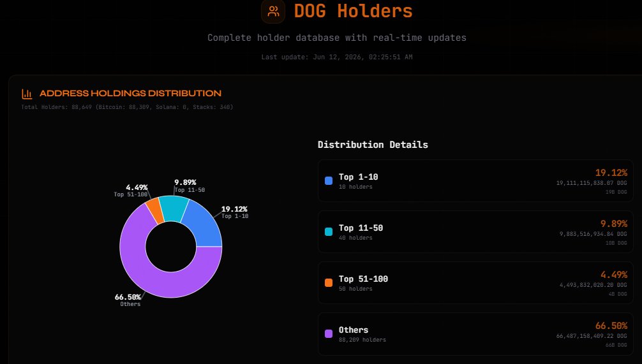Click the Distribution Details heading

373,144
